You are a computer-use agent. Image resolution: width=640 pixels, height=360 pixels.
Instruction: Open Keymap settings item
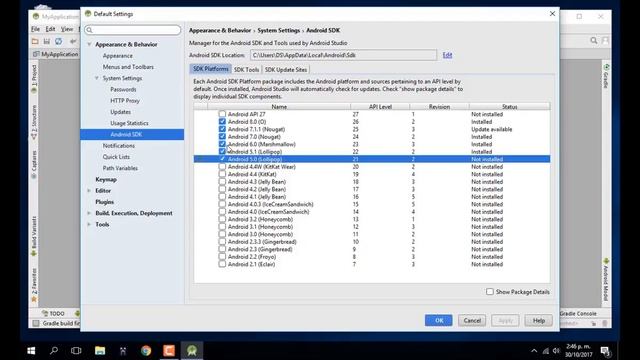tap(106, 179)
